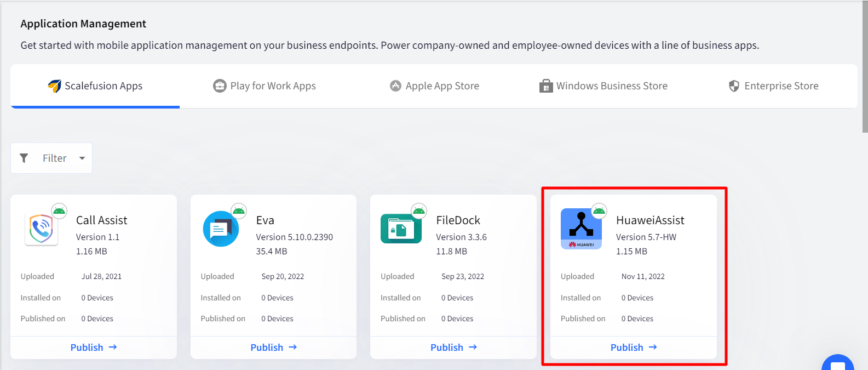Click the Jul 28, 2021 upload date
868x370 pixels.
click(x=101, y=277)
